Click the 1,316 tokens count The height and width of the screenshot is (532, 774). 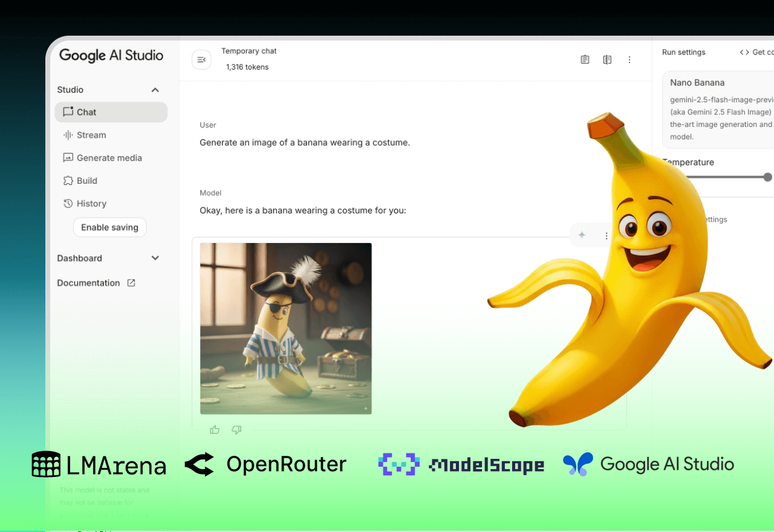[x=247, y=67]
